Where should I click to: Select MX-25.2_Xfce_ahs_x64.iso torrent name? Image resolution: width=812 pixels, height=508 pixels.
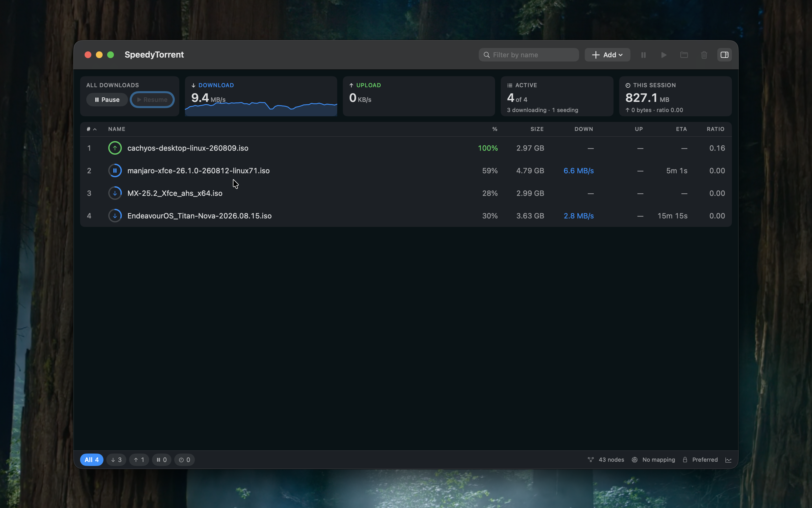tap(175, 193)
